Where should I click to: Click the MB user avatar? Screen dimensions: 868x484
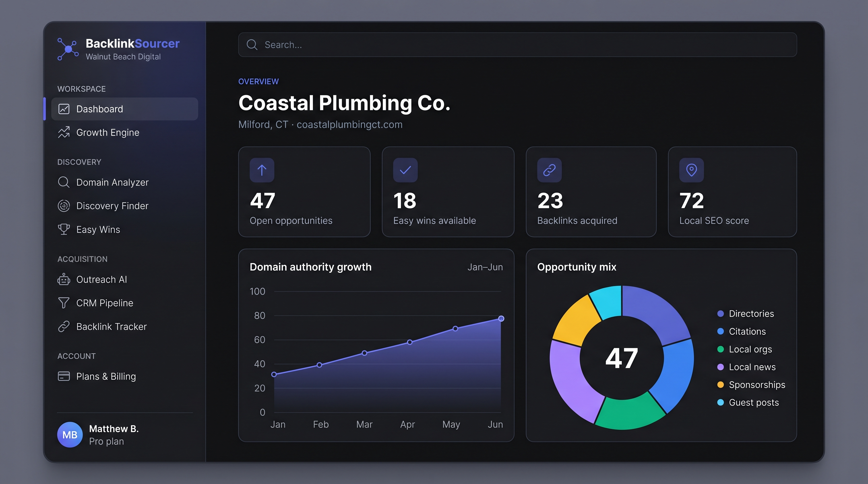click(x=70, y=435)
